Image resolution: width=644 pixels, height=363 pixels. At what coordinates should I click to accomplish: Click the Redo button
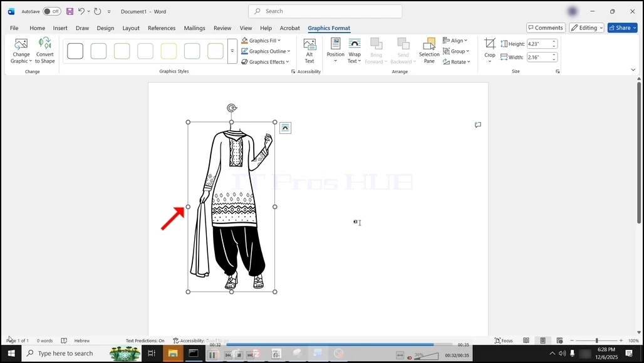97,11
